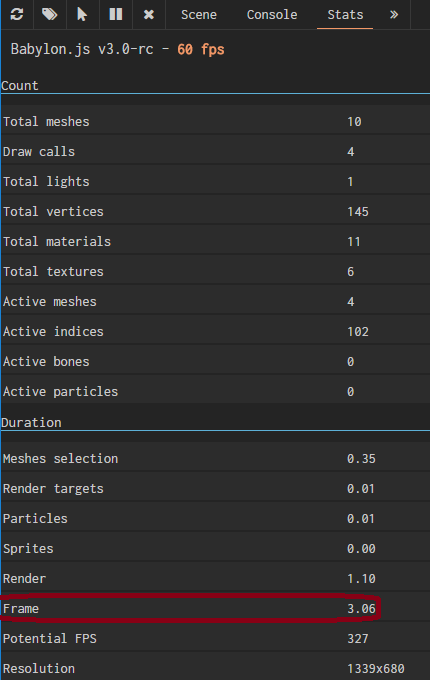
Task: Expand more tabs with double chevron
Action: pyautogui.click(x=394, y=15)
